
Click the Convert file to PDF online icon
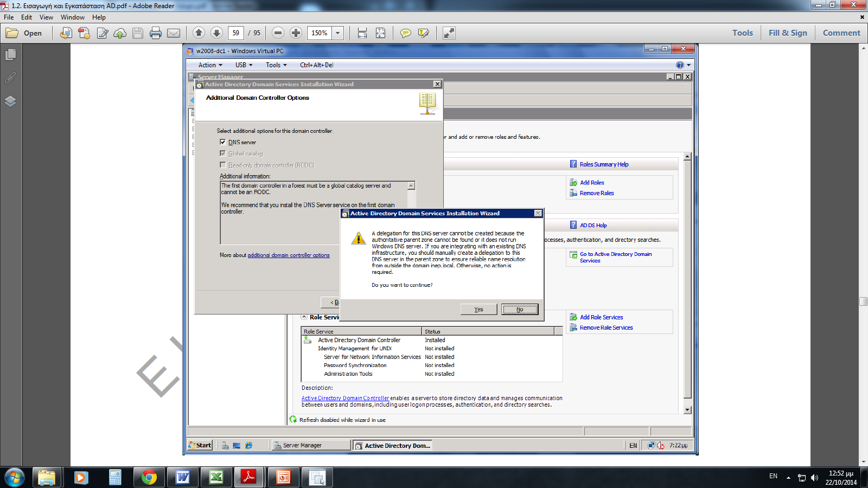[66, 33]
